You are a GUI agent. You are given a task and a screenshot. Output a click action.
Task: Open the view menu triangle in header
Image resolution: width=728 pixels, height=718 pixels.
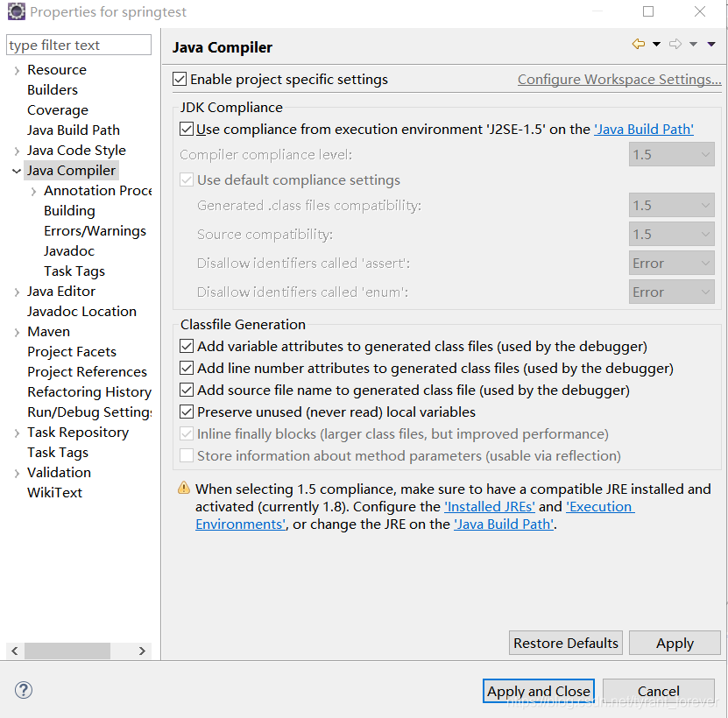coord(711,45)
